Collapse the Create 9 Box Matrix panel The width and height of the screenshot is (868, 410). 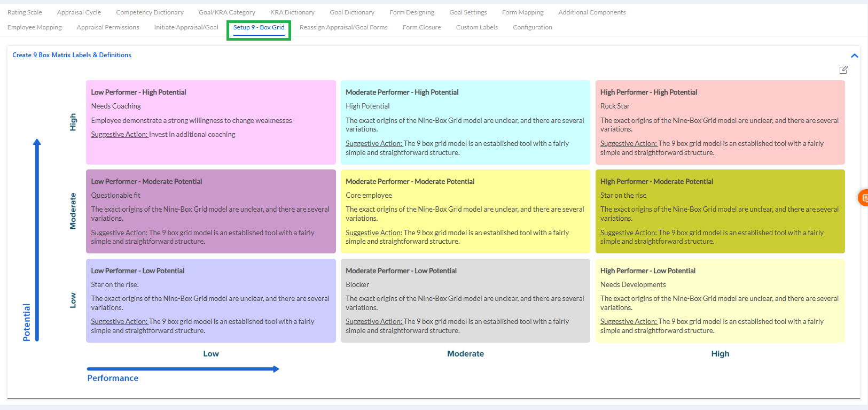coord(854,56)
